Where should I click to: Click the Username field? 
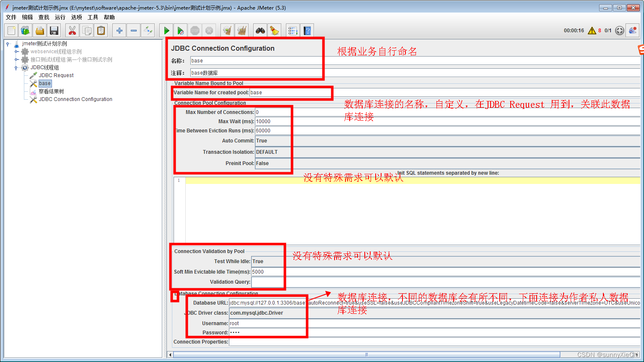(x=434, y=323)
